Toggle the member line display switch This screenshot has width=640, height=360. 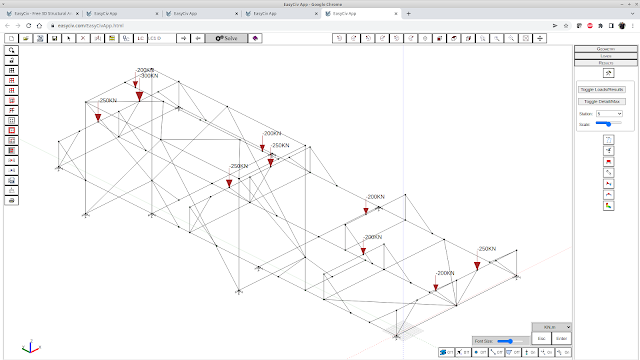point(496,352)
